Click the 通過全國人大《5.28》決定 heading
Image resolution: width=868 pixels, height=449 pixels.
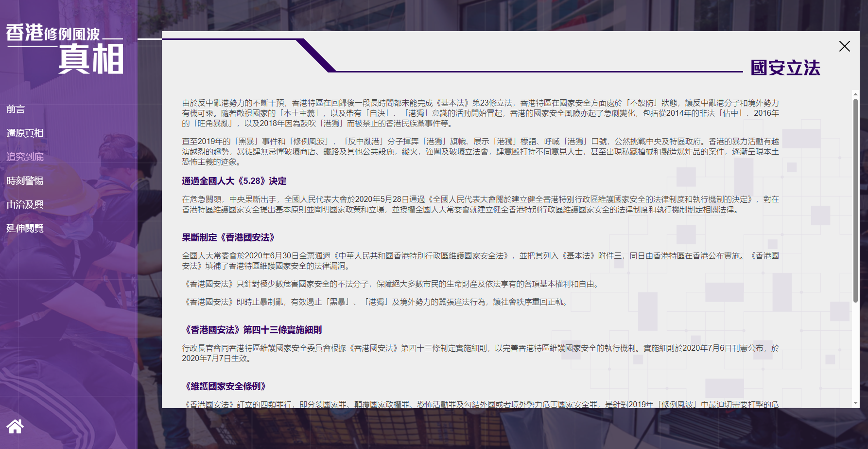pyautogui.click(x=234, y=181)
